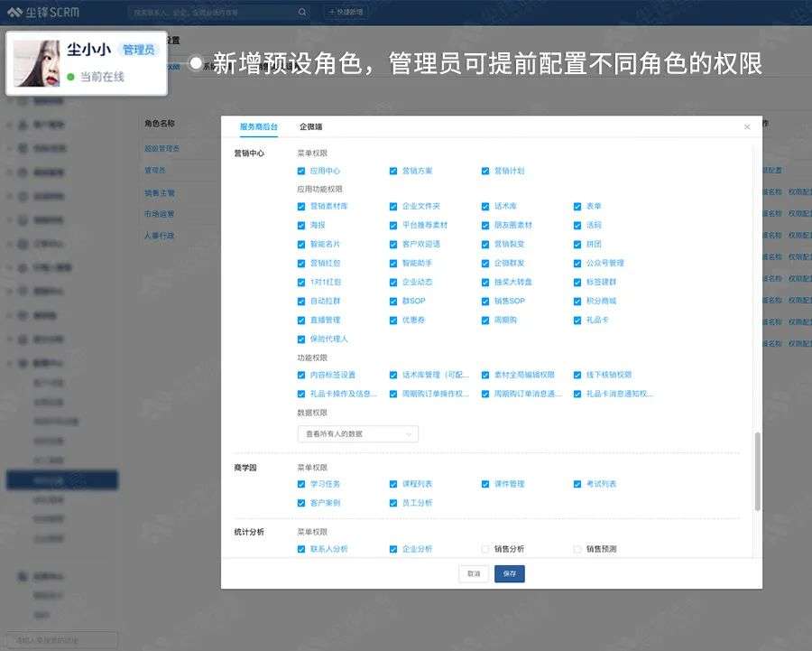Switch to the 企微端 tab
812x651 pixels.
coord(310,126)
